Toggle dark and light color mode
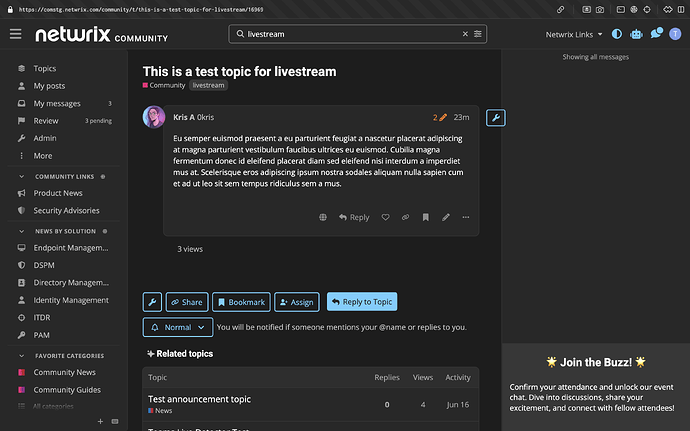690x431 pixels. [617, 34]
